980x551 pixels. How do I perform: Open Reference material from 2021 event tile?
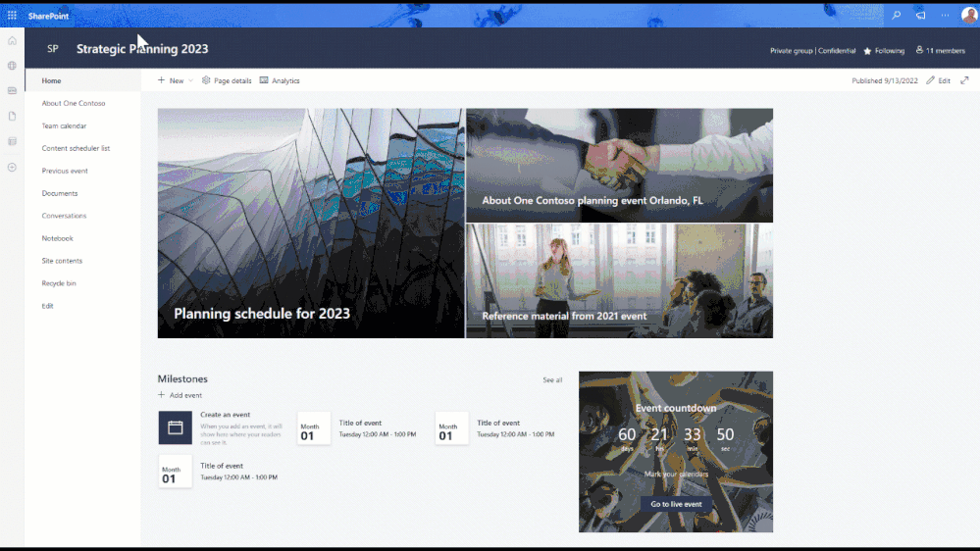[x=619, y=281]
